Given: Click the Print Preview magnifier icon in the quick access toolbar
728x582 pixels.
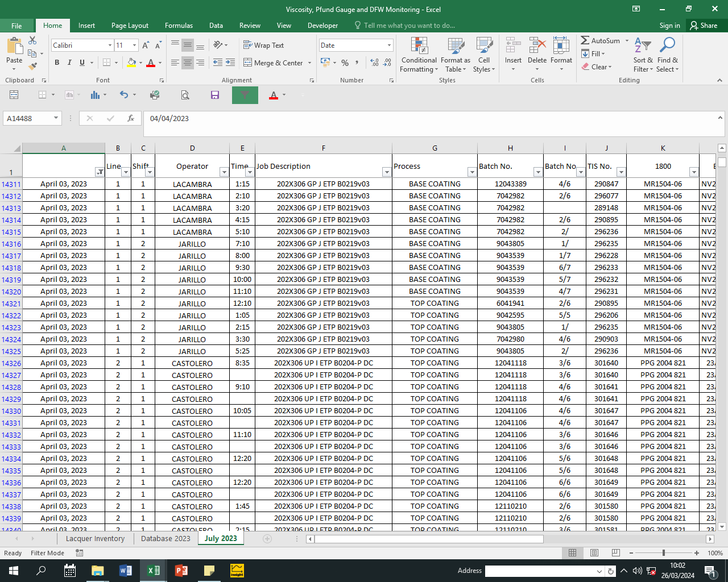Looking at the screenshot, I should (x=185, y=95).
